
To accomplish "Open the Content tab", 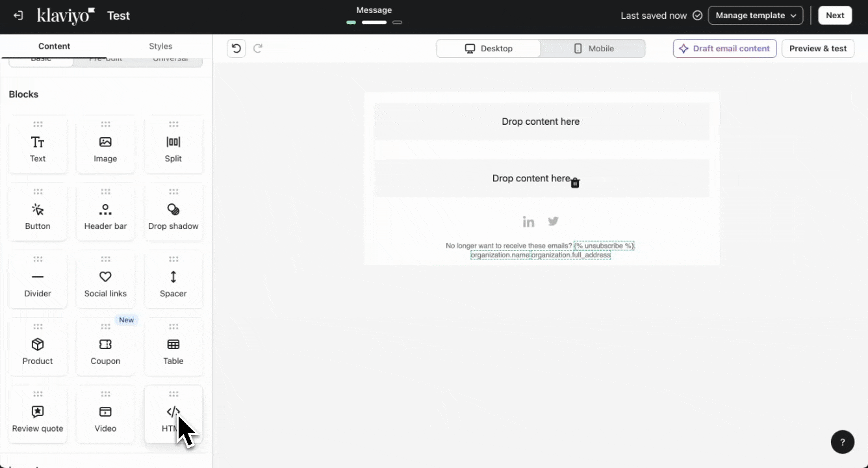I will (54, 46).
